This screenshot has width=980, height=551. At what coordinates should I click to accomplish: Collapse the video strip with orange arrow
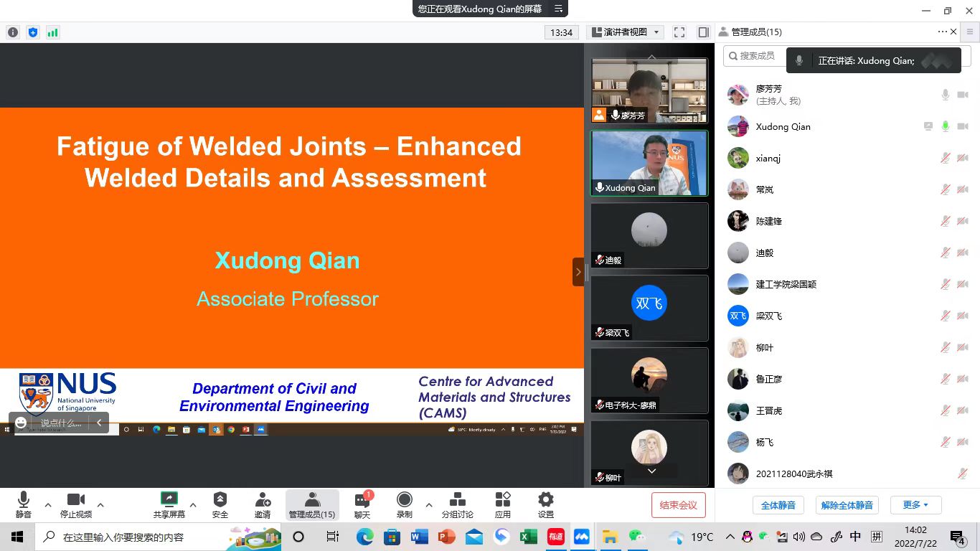578,272
